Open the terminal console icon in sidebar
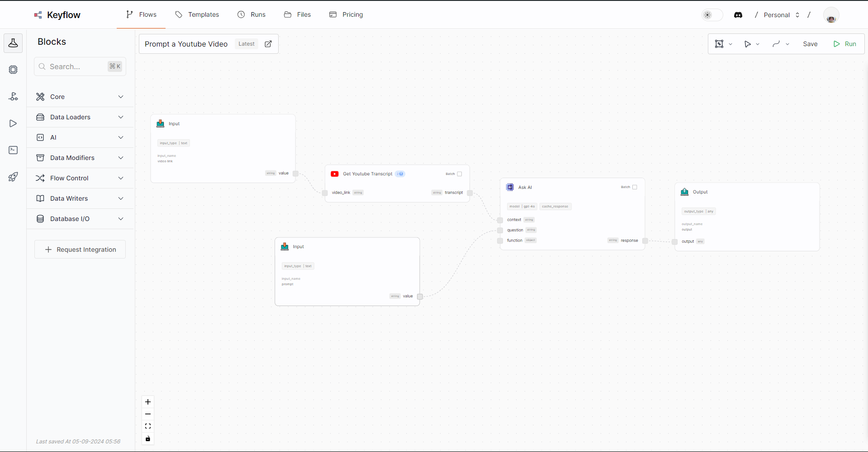 pyautogui.click(x=13, y=150)
